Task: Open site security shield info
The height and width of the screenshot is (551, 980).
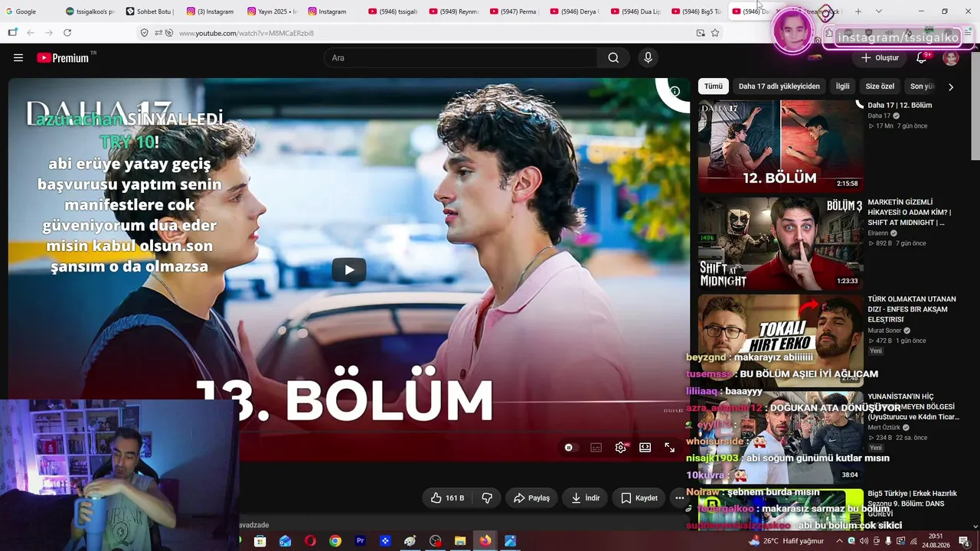Action: tap(144, 33)
